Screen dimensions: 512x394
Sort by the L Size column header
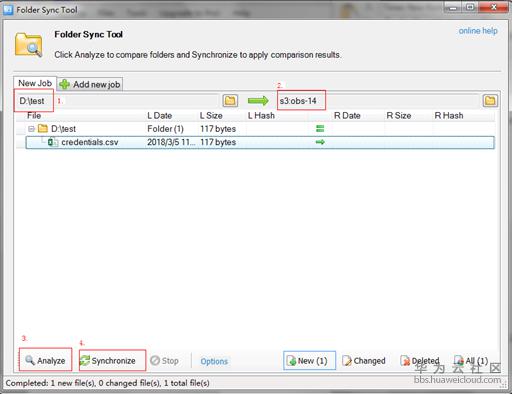tap(211, 116)
